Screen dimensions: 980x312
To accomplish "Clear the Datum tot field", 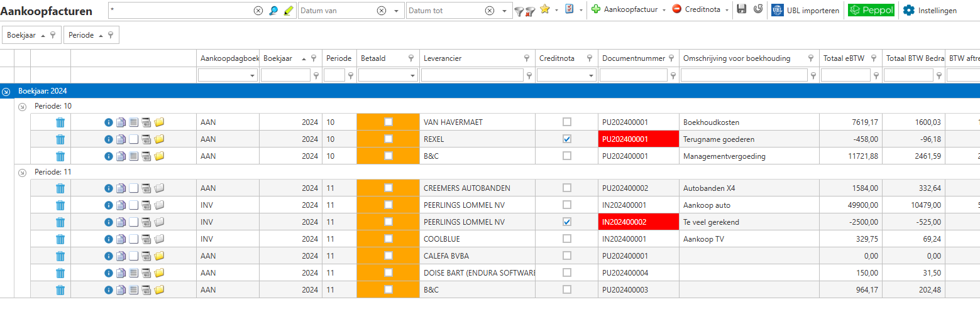I will (490, 11).
